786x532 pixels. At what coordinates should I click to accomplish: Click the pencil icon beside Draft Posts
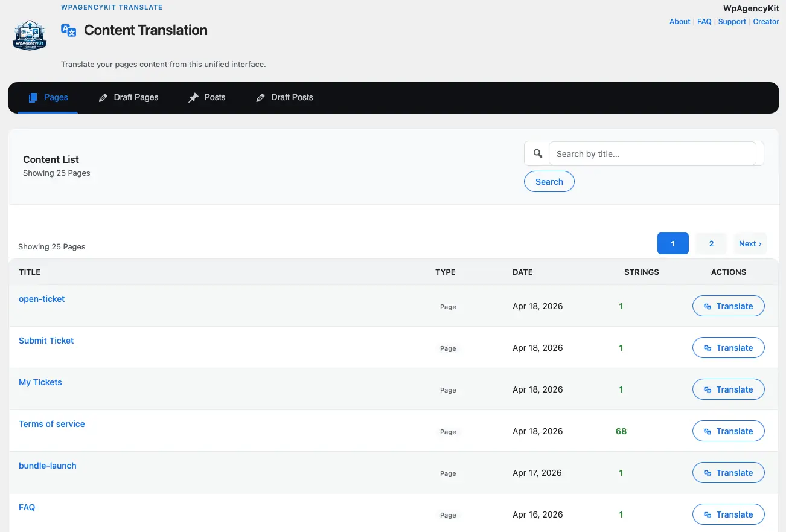(x=260, y=98)
